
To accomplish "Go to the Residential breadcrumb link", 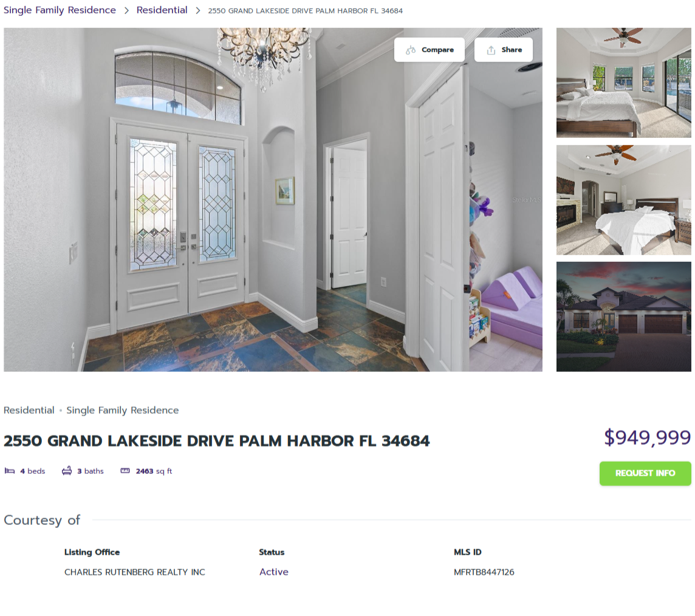I will pos(162,10).
